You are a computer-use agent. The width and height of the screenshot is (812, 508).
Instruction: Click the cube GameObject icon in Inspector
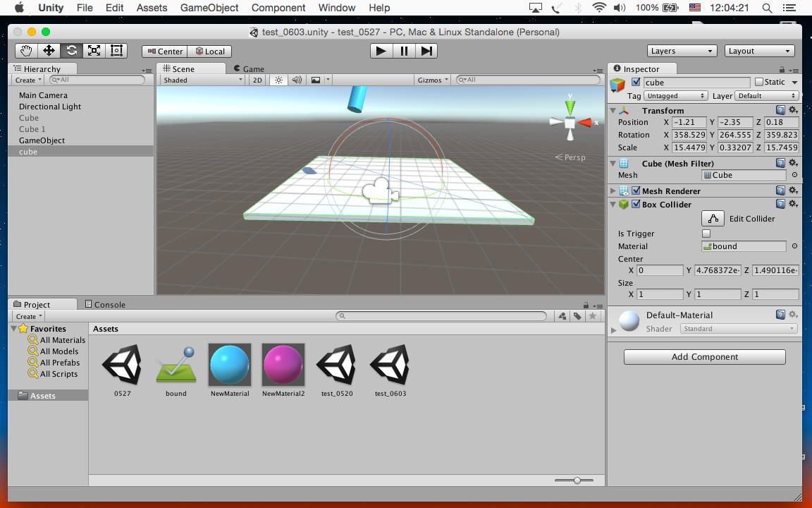pos(617,85)
